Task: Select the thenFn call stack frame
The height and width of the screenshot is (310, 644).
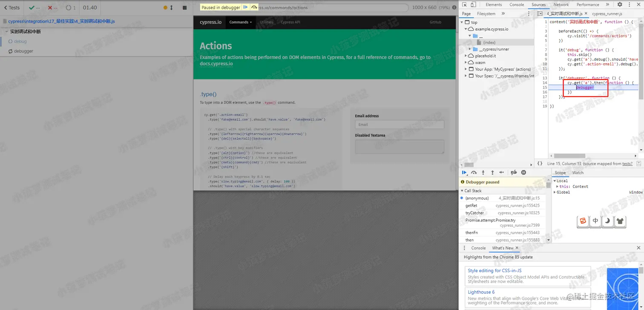Action: [x=503, y=233]
